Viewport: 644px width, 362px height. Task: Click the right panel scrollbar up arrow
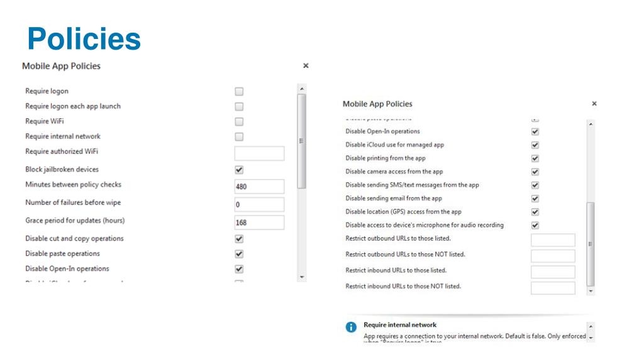click(x=591, y=124)
